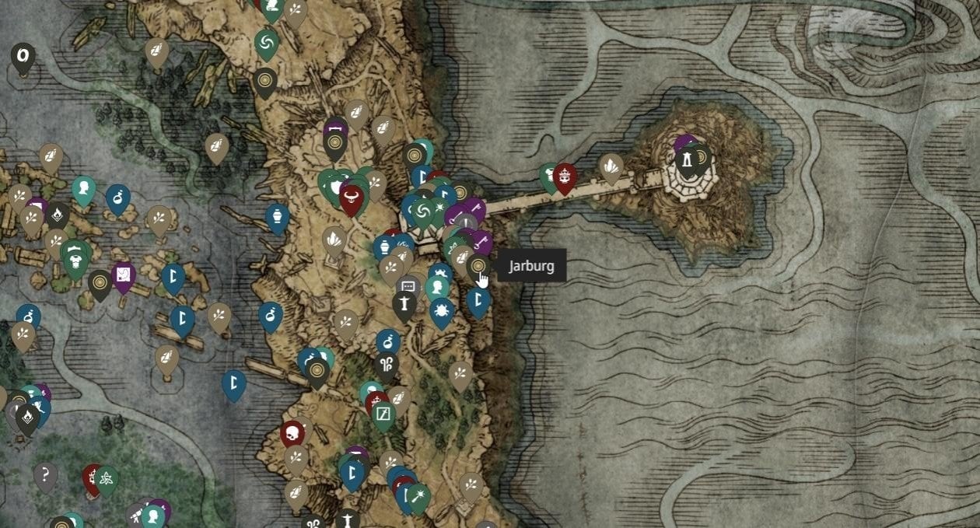980x528 pixels.
Task: Click the Jarburg site of grace marker
Action: point(478,267)
